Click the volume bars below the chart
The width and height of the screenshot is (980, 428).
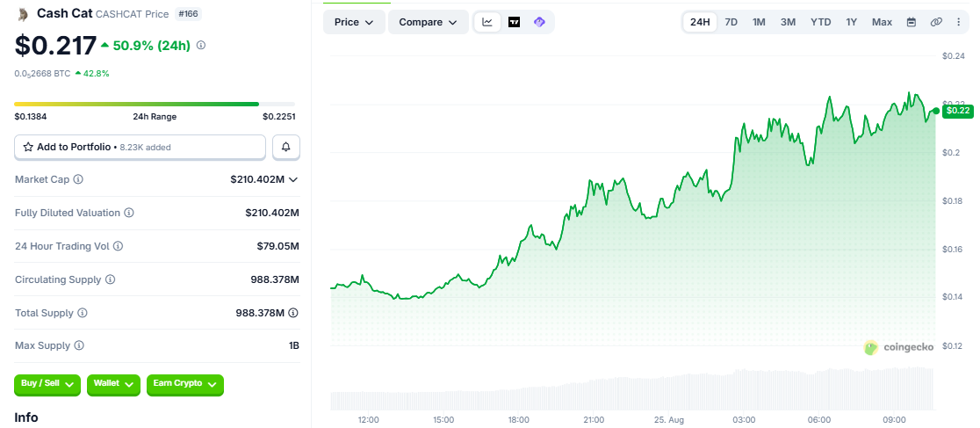pyautogui.click(x=632, y=389)
